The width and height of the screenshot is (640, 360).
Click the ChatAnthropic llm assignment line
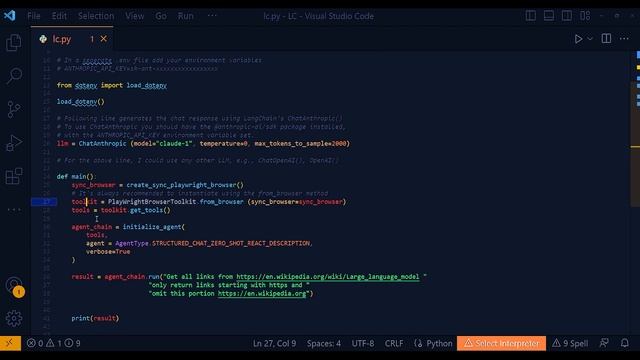(203, 144)
